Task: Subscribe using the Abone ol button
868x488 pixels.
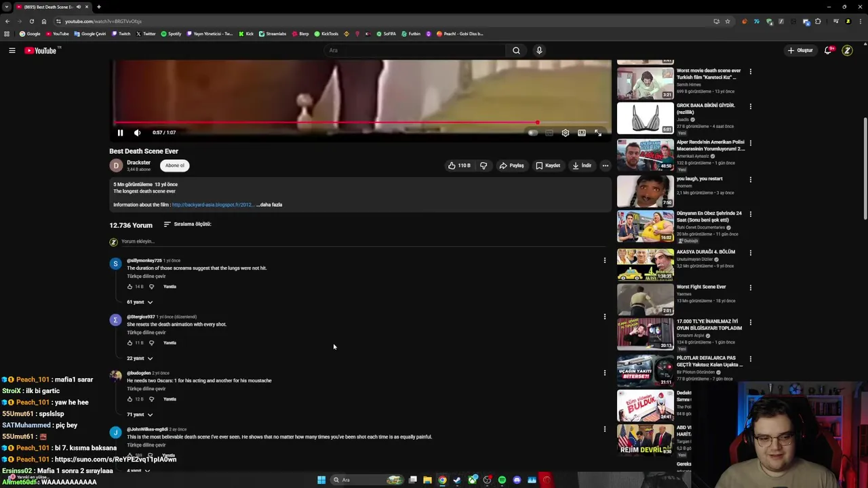Action: click(175, 165)
